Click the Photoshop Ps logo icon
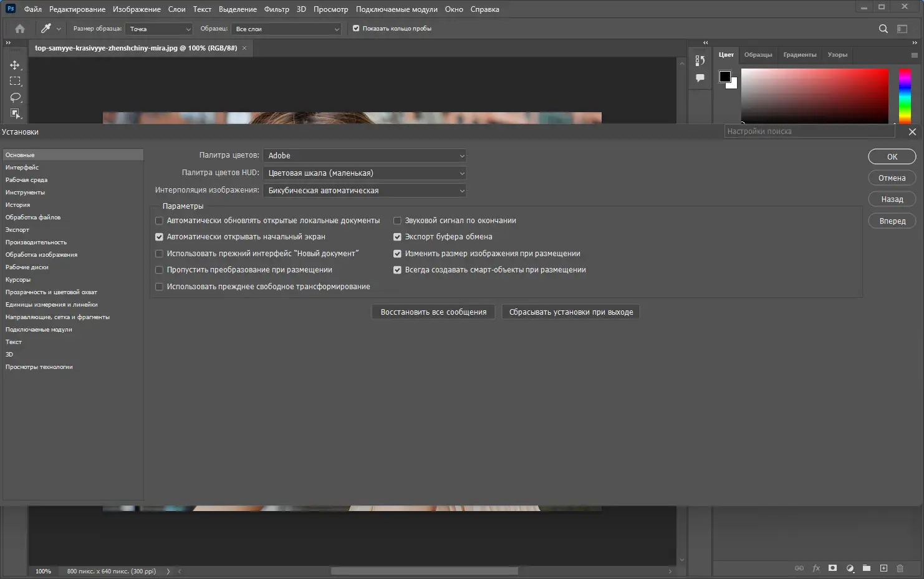 point(11,9)
